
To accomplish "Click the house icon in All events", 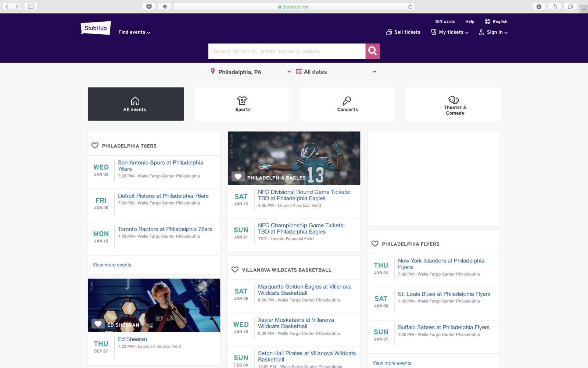I will (135, 100).
